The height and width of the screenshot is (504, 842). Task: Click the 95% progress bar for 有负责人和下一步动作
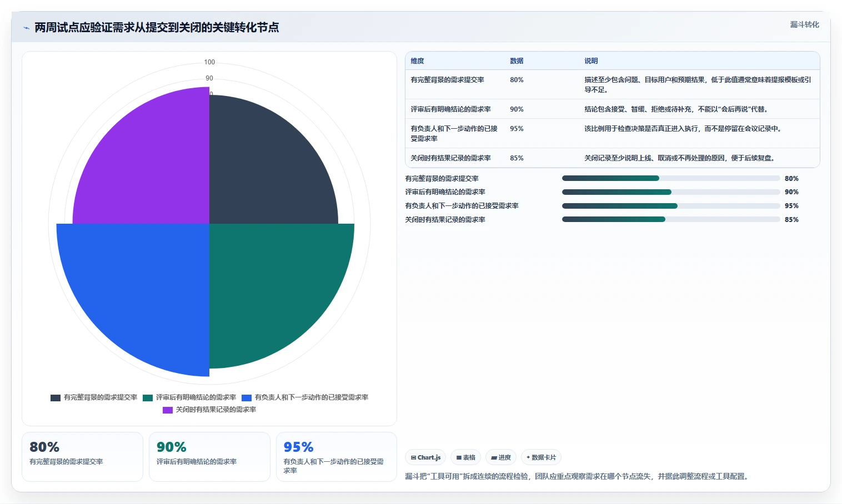pyautogui.click(x=671, y=206)
